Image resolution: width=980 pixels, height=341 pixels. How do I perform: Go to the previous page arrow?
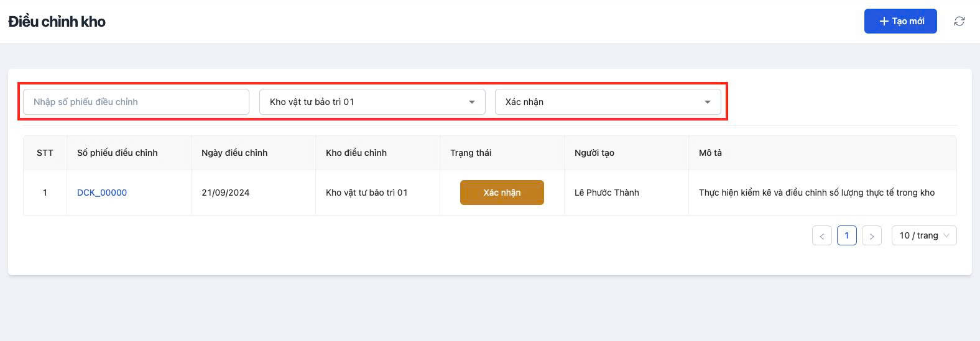[x=821, y=236]
